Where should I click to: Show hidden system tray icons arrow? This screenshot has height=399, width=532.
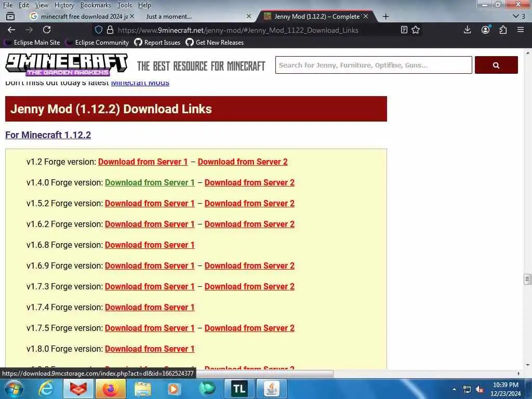coord(454,389)
